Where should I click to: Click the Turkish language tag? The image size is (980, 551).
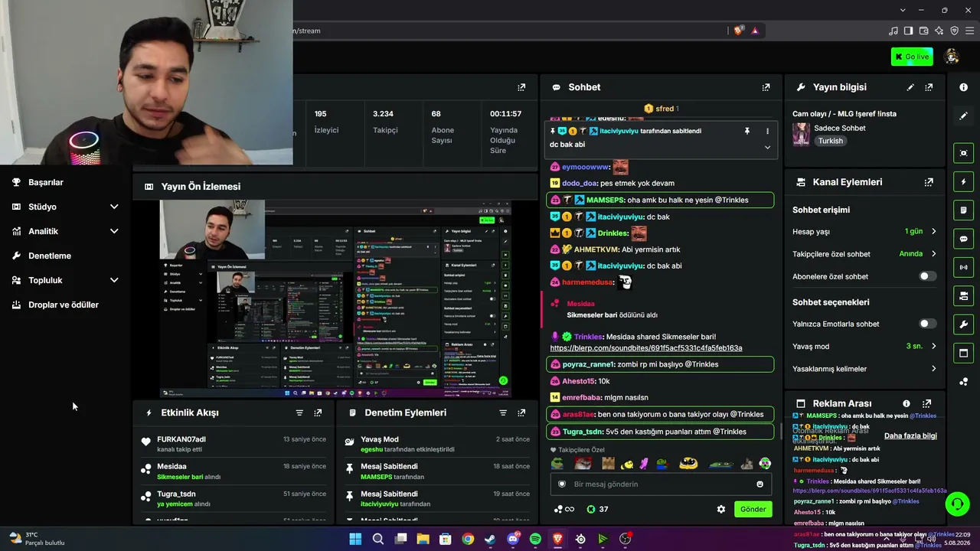pyautogui.click(x=830, y=141)
